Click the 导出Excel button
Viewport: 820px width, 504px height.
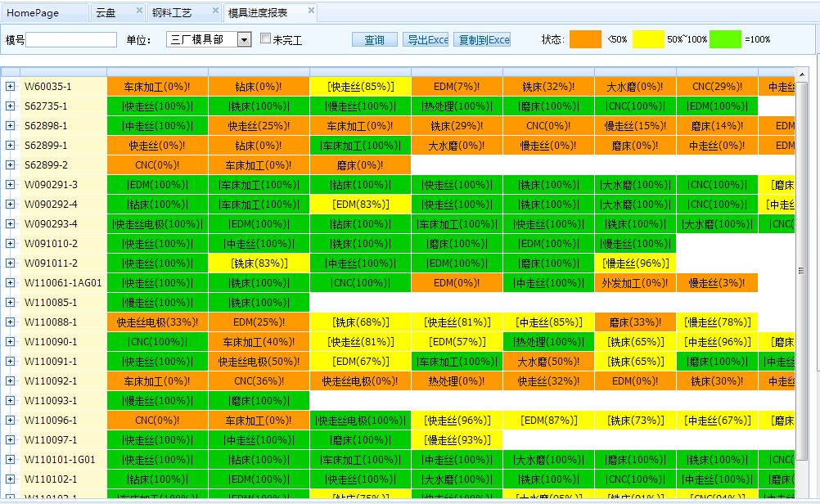click(426, 38)
